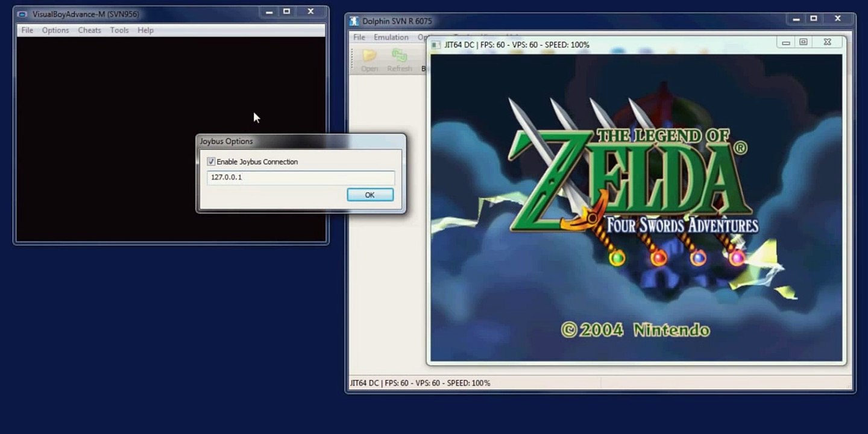Open the Help menu in VisualBoyAdvance-M

(145, 30)
